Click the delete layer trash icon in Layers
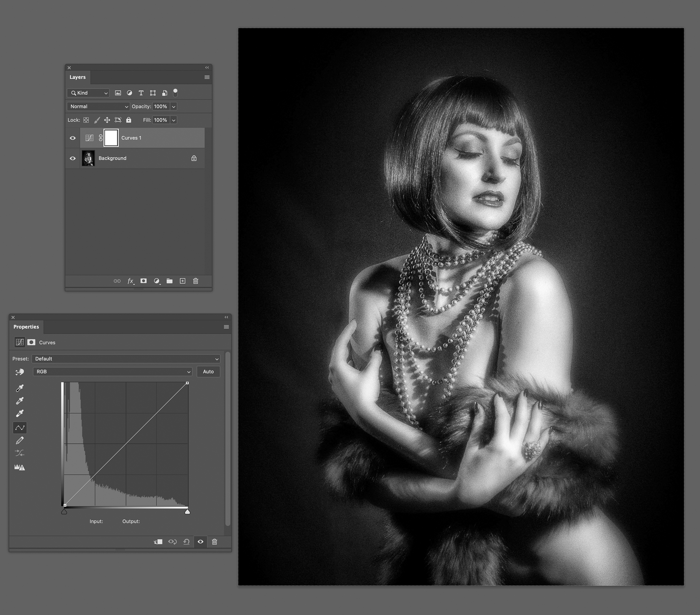Viewport: 700px width, 615px height. pyautogui.click(x=196, y=281)
